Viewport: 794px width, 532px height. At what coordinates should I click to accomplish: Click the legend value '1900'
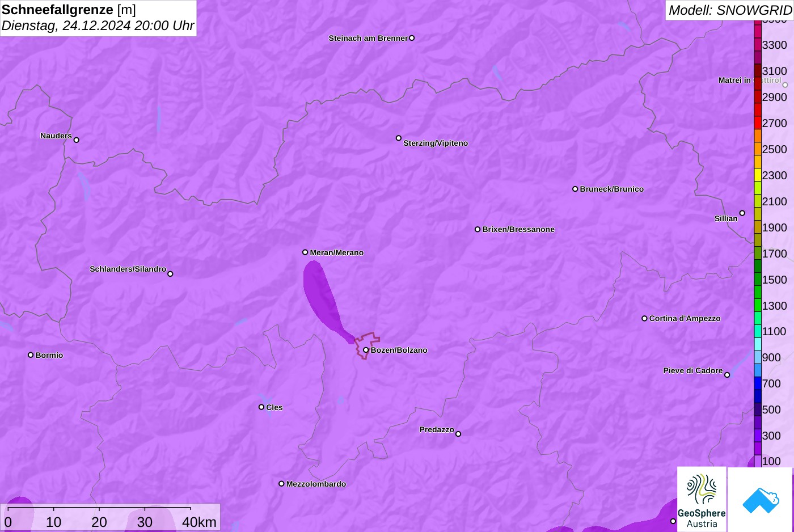tap(775, 227)
